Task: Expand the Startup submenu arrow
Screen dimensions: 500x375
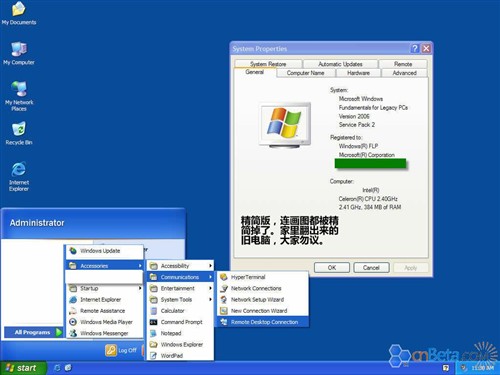Action: [x=140, y=288]
